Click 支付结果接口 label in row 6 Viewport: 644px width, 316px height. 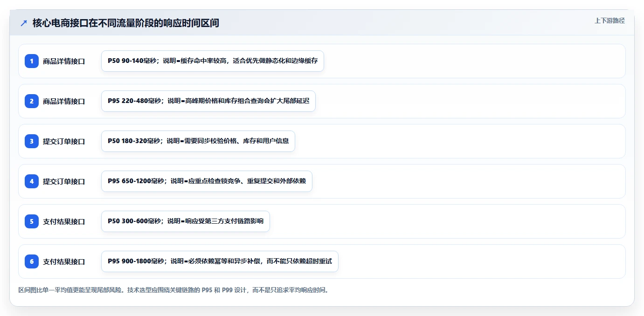click(64, 261)
